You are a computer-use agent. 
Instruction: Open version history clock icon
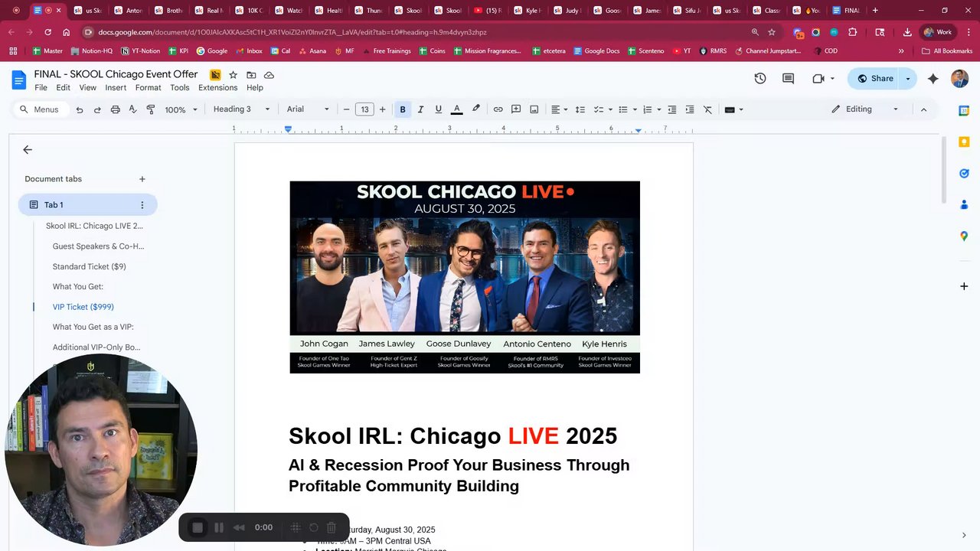(760, 78)
